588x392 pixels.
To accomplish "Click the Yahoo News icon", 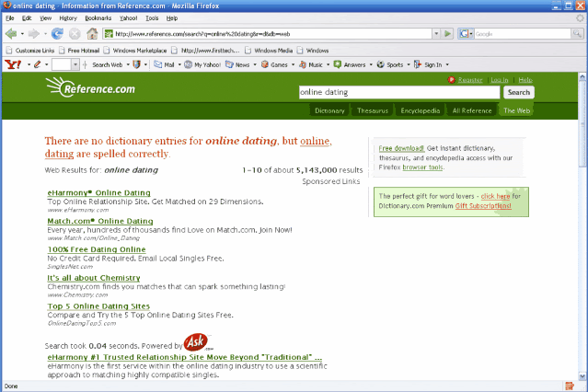I will [x=229, y=64].
